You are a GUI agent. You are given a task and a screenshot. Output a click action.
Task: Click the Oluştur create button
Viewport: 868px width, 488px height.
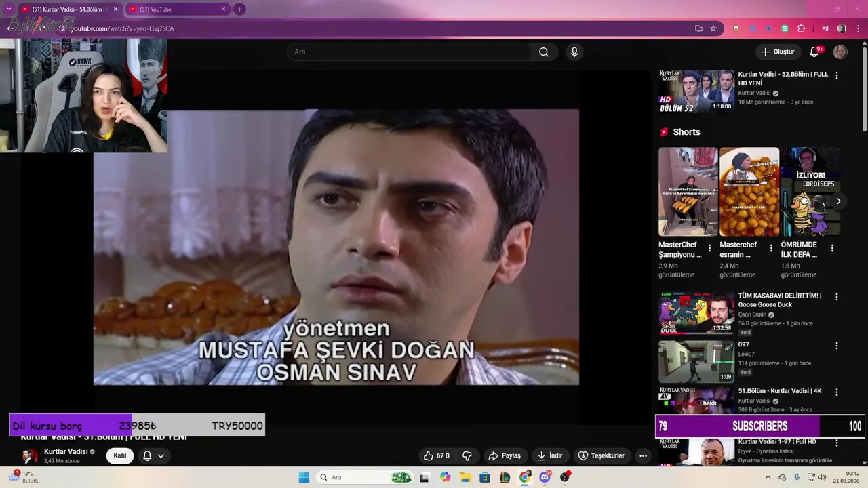coord(778,52)
